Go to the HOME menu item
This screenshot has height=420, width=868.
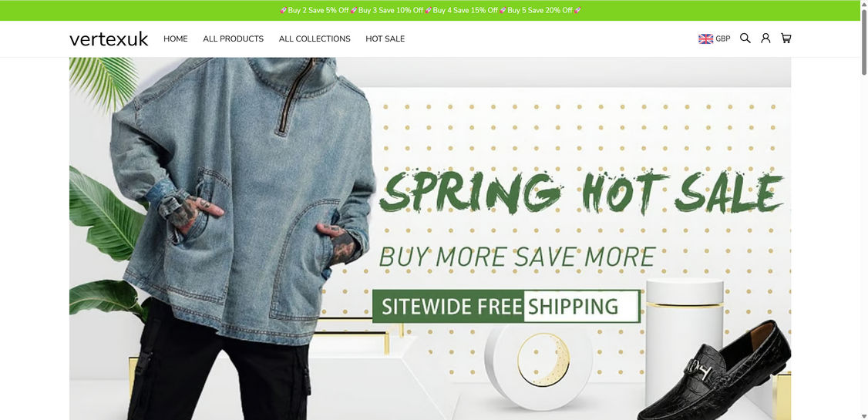click(176, 39)
